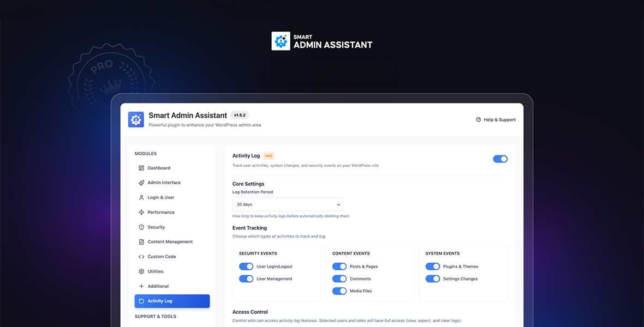The image size is (644, 327).
Task: Disable Settings Changes tracking
Action: coord(432,278)
